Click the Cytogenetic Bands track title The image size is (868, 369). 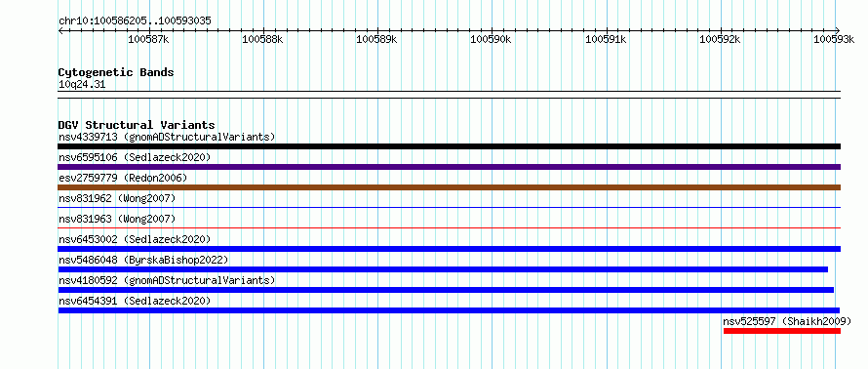116,72
